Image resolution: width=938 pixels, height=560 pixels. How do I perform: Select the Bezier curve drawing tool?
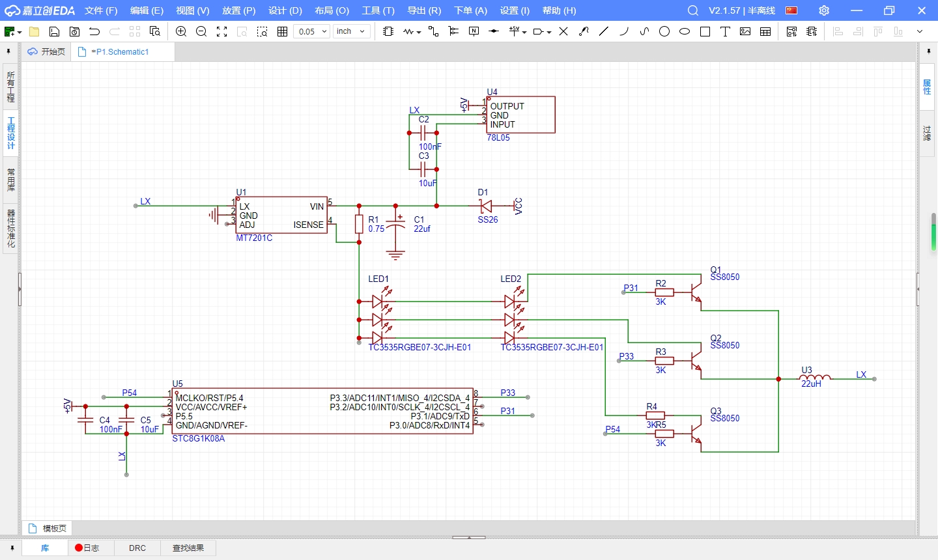(644, 31)
